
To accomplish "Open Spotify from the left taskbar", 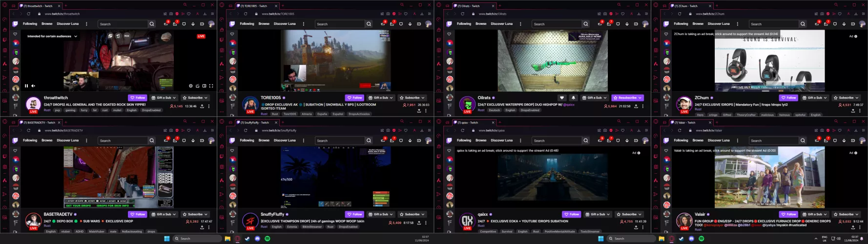I will click(x=267, y=239).
